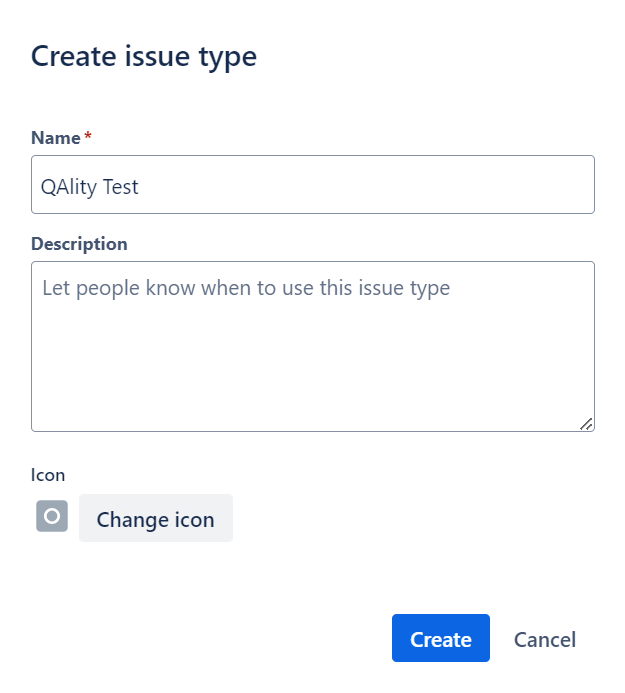The width and height of the screenshot is (625, 693).
Task: Click the Cancel link beside Create
Action: coord(545,640)
